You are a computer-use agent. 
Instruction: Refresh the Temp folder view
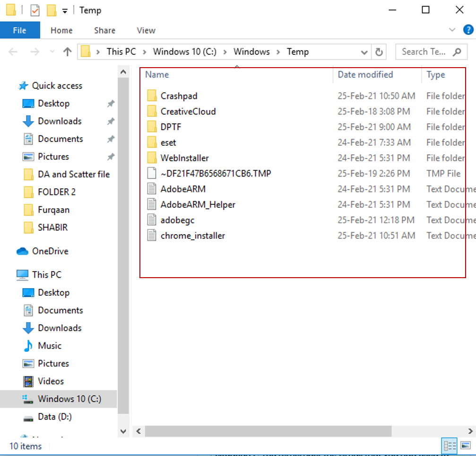[x=379, y=52]
